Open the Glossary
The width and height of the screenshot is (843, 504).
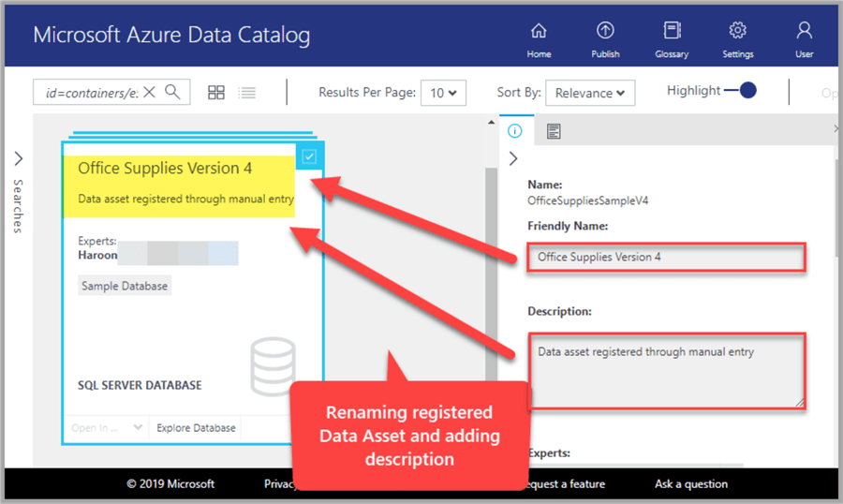coord(672,39)
